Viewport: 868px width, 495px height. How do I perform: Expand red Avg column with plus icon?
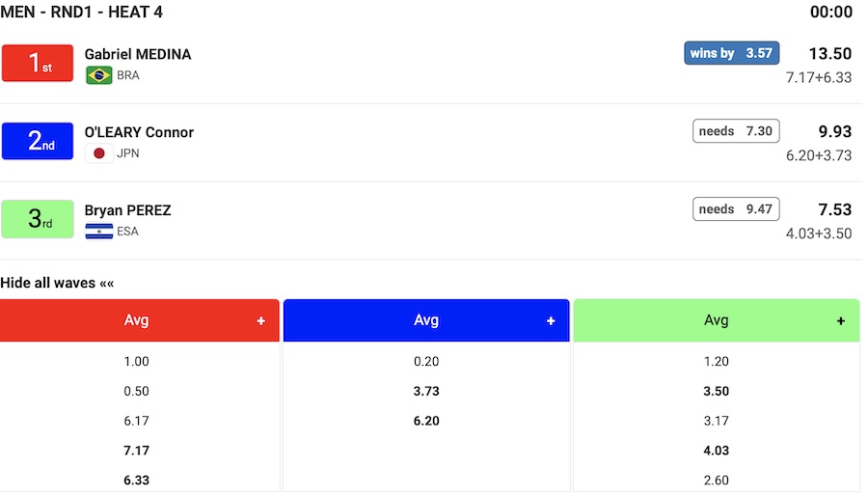tap(260, 321)
